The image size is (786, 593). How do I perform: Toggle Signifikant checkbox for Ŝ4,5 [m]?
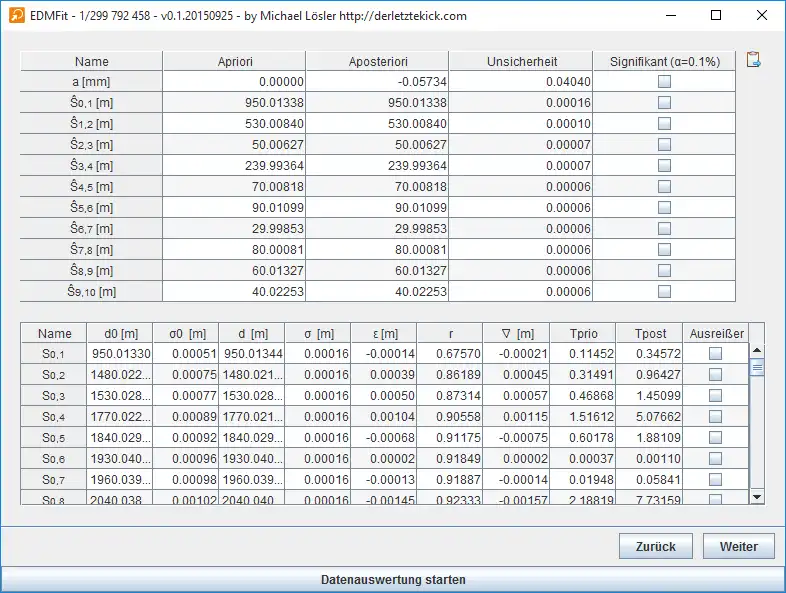[x=664, y=186]
